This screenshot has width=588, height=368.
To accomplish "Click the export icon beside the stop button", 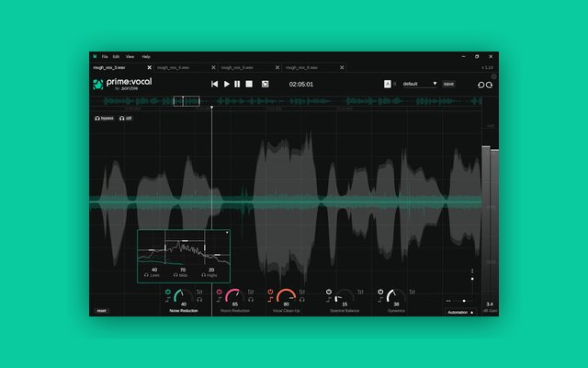I will [x=266, y=84].
